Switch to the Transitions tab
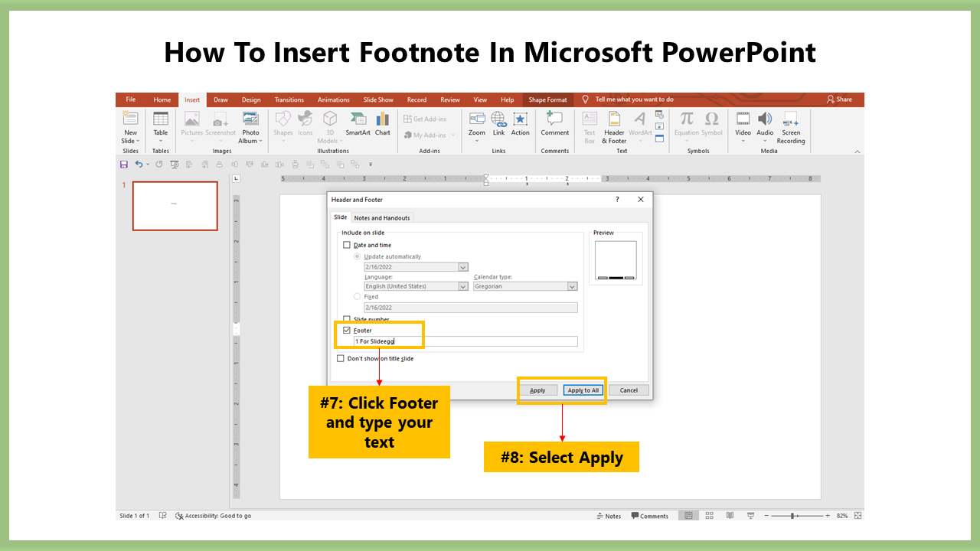This screenshot has width=980, height=551. click(289, 99)
